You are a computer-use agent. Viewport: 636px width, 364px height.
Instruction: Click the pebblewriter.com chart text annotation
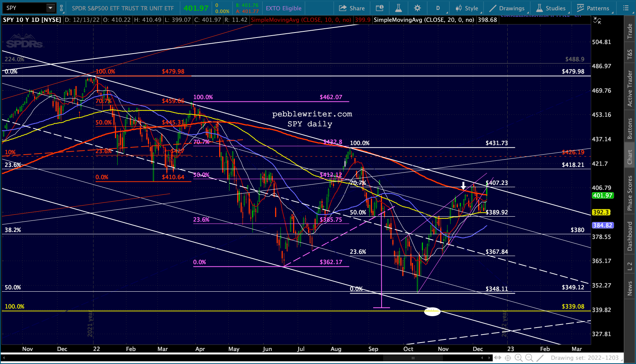point(312,114)
